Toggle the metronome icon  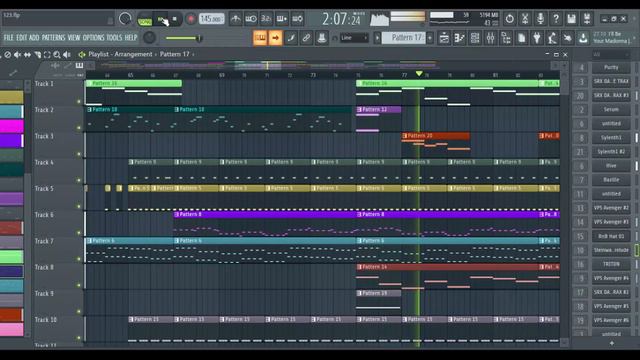236,19
